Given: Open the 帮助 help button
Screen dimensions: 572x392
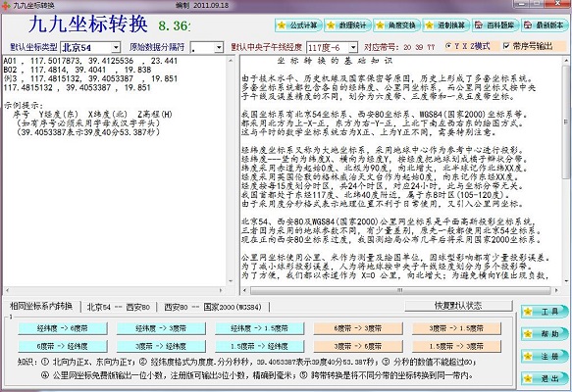Looking at the screenshot, I should pos(544,334).
